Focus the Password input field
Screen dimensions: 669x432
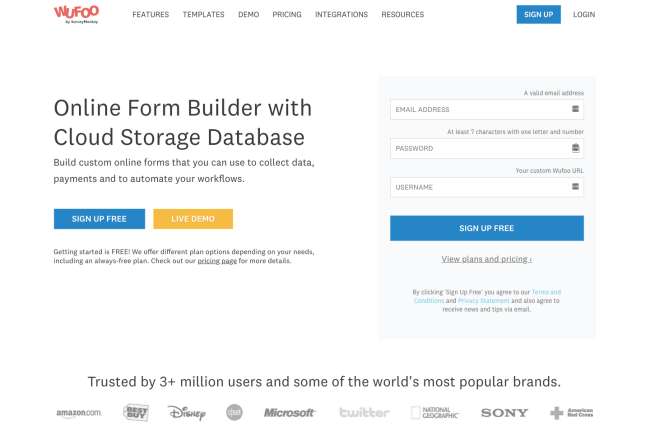(487, 148)
